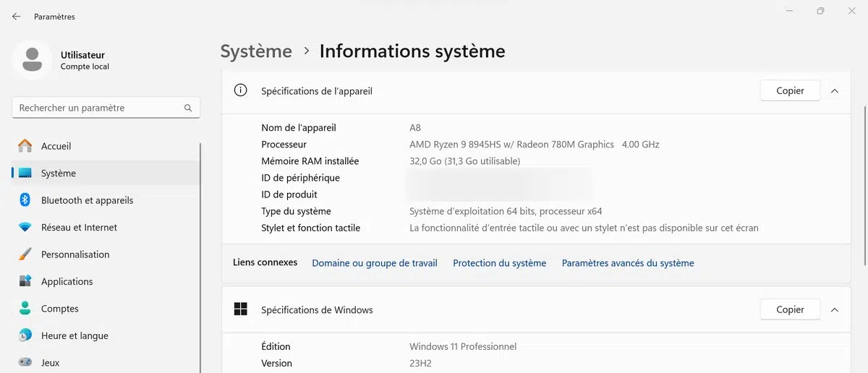Click the Accueil home icon
Image resolution: width=868 pixels, height=373 pixels.
pos(25,146)
